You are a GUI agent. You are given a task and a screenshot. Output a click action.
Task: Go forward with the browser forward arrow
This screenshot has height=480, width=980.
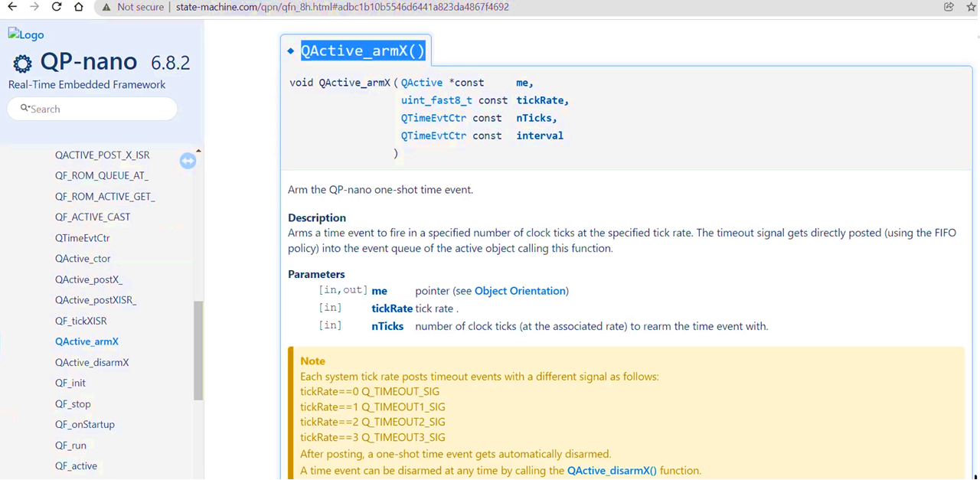point(34,7)
